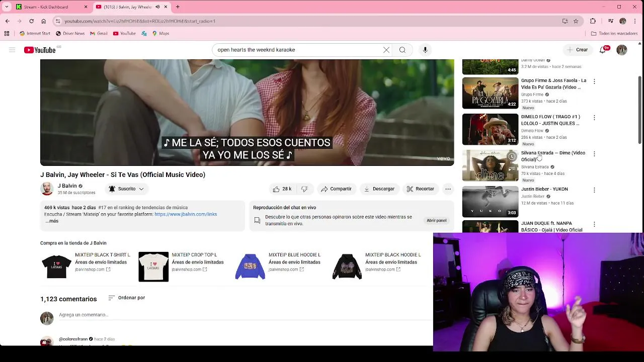
Task: Install app icon in address bar
Action: click(565, 21)
